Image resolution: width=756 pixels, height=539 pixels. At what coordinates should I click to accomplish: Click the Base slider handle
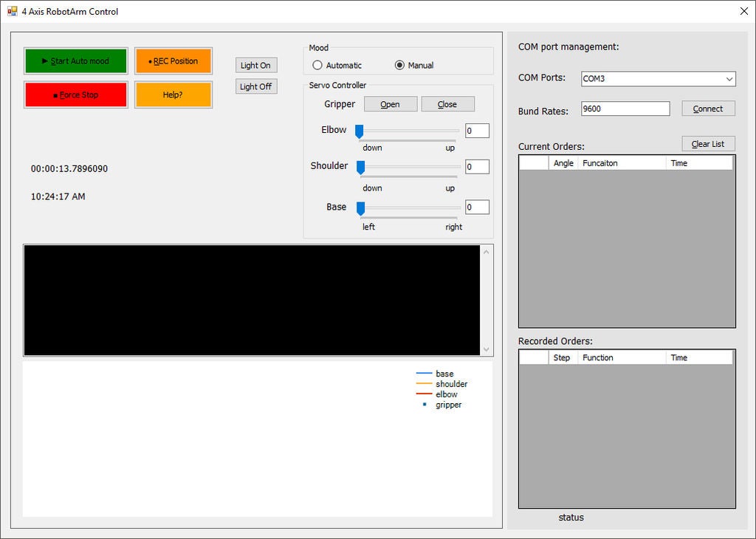click(361, 208)
